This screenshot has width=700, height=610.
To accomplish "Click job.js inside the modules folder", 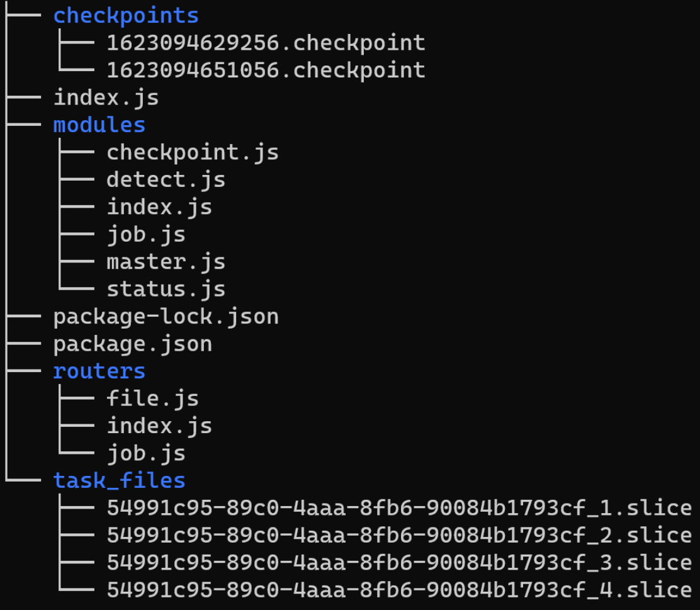I will click(x=146, y=234).
